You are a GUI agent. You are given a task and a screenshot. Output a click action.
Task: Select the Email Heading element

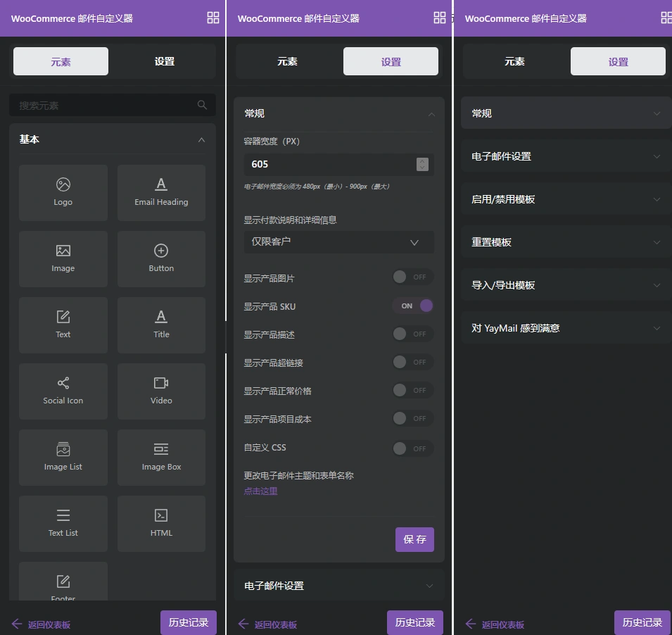pyautogui.click(x=161, y=192)
